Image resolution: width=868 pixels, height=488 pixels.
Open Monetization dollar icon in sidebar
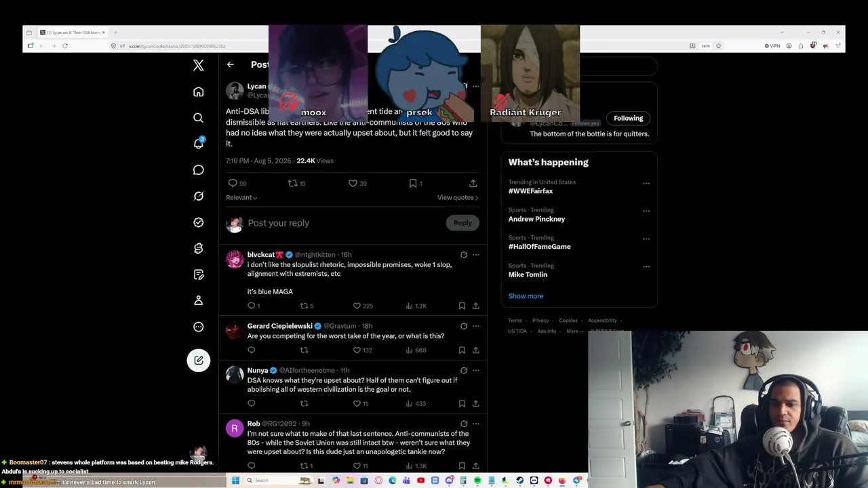(198, 249)
